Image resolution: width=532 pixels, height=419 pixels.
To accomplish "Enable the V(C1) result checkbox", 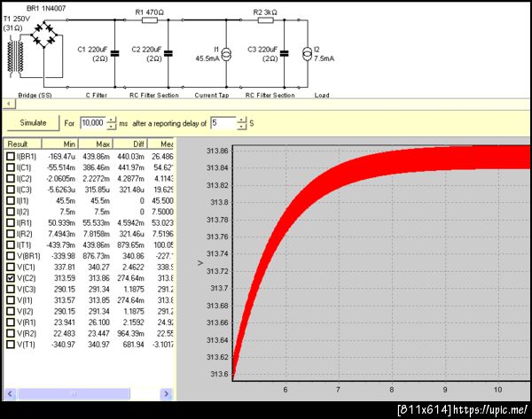I will coord(11,267).
